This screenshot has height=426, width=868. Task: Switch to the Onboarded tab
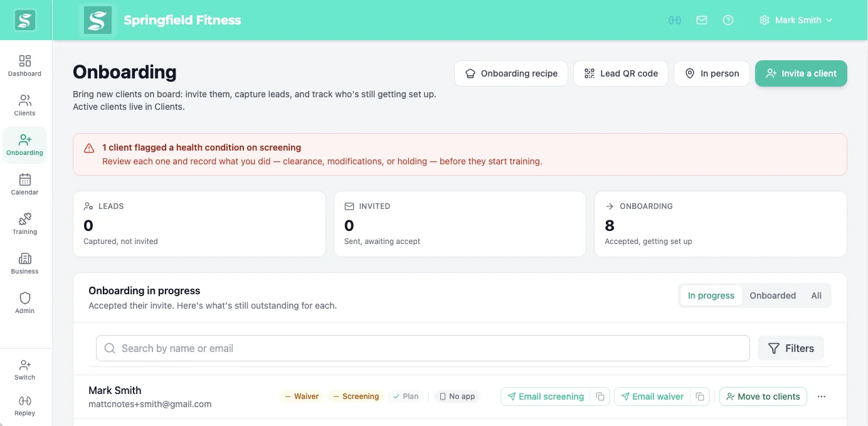click(773, 296)
